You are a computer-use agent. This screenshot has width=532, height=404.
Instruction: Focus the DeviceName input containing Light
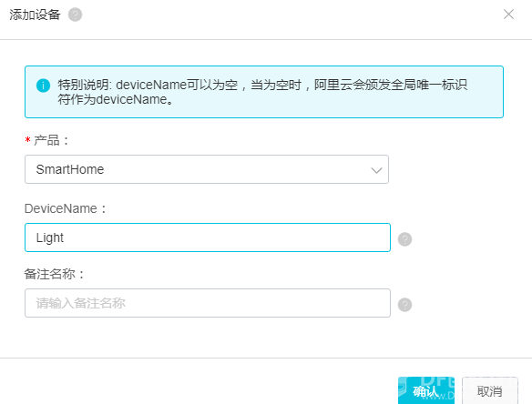[x=208, y=237]
